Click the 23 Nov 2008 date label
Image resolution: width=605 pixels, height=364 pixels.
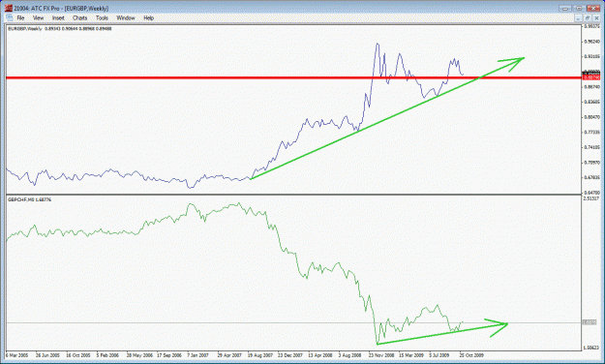(x=381, y=354)
